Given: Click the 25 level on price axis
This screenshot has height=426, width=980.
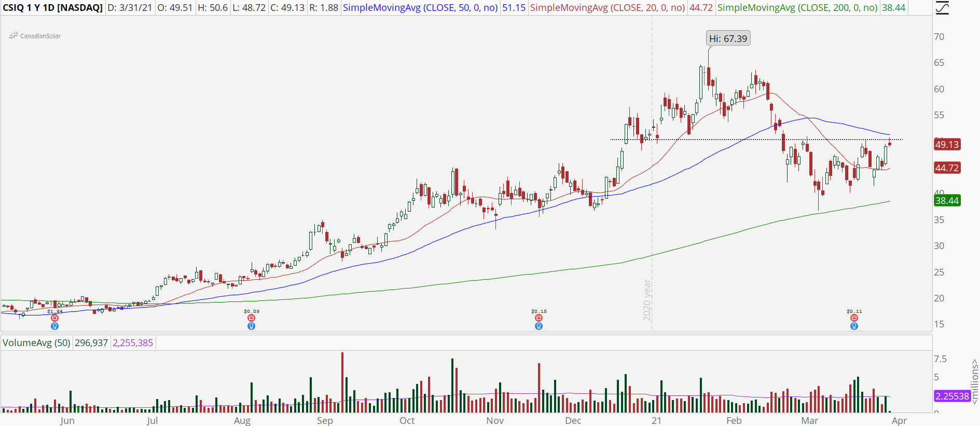Looking at the screenshot, I should 939,272.
